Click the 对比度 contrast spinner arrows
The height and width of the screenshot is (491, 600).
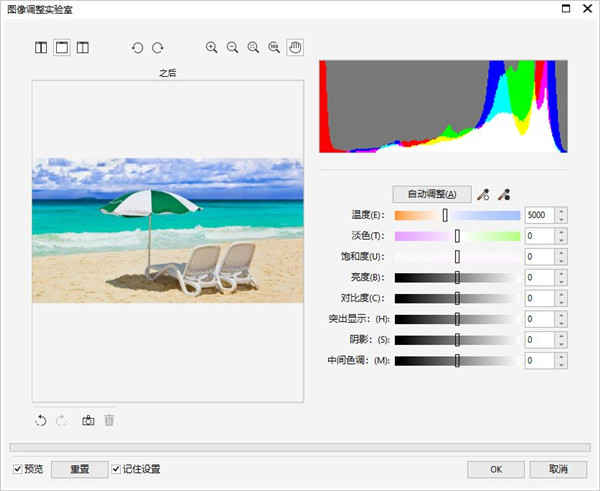tap(561, 298)
